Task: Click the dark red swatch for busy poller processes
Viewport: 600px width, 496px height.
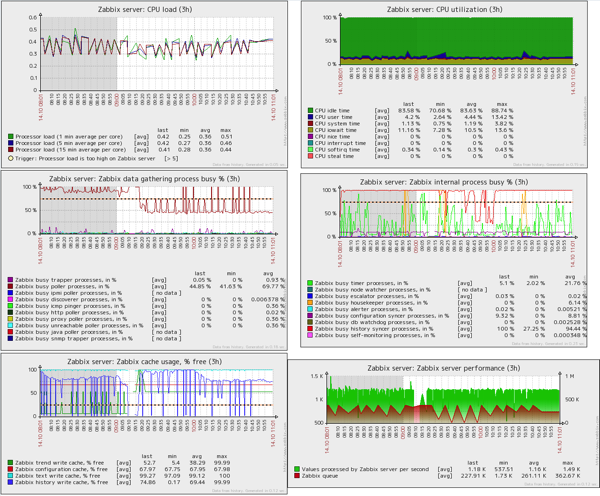Action: click(x=10, y=287)
